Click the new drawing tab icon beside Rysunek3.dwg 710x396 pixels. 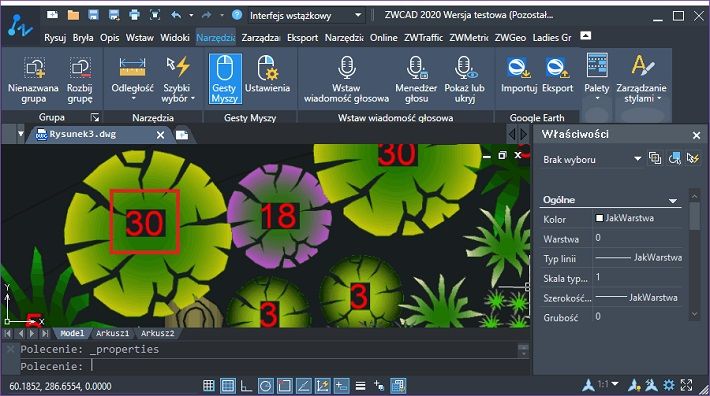click(182, 135)
